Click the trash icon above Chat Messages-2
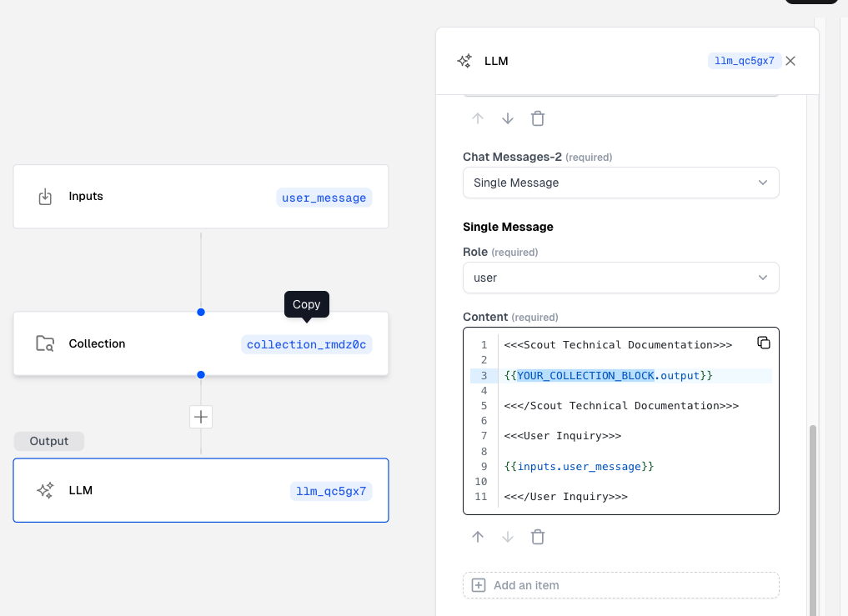The width and height of the screenshot is (848, 616). [538, 118]
